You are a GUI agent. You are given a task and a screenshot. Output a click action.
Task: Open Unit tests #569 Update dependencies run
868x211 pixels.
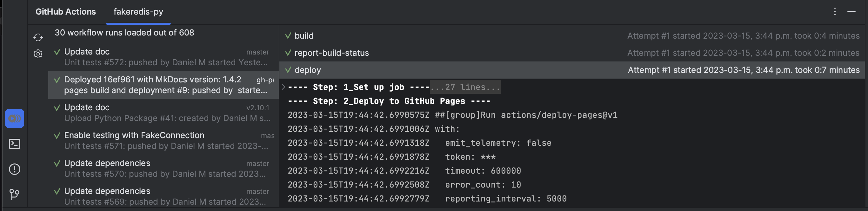tap(164, 196)
